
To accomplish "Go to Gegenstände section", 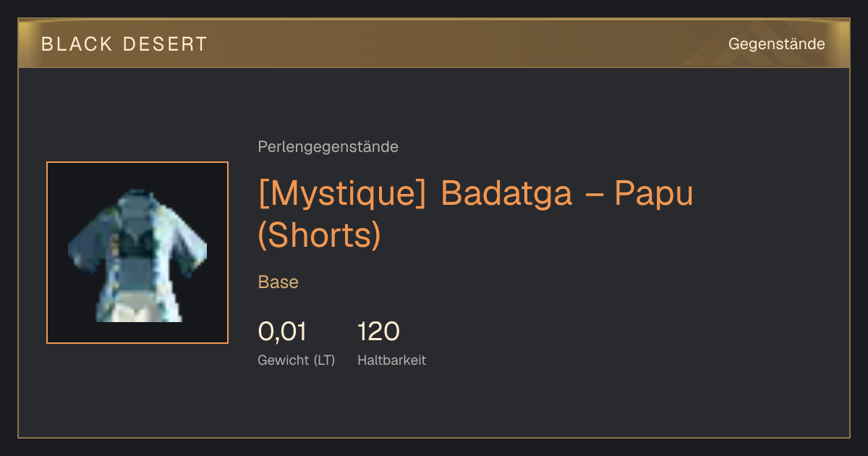I will [x=776, y=44].
